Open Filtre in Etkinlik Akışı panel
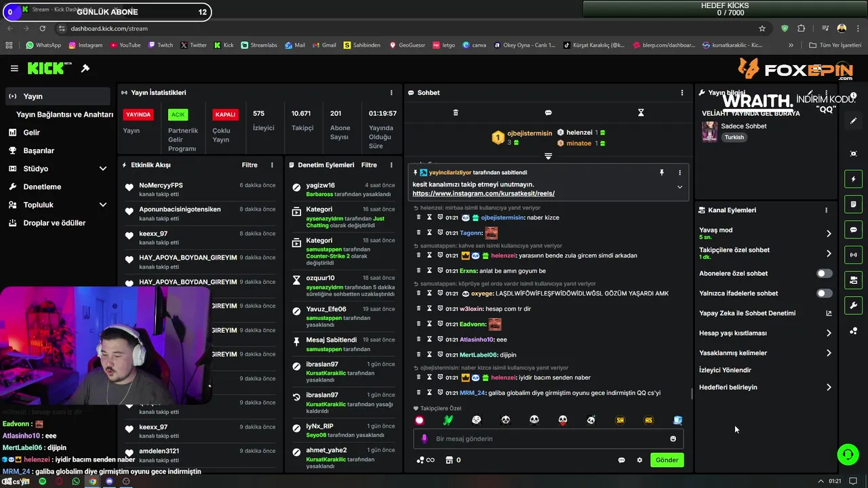 250,165
